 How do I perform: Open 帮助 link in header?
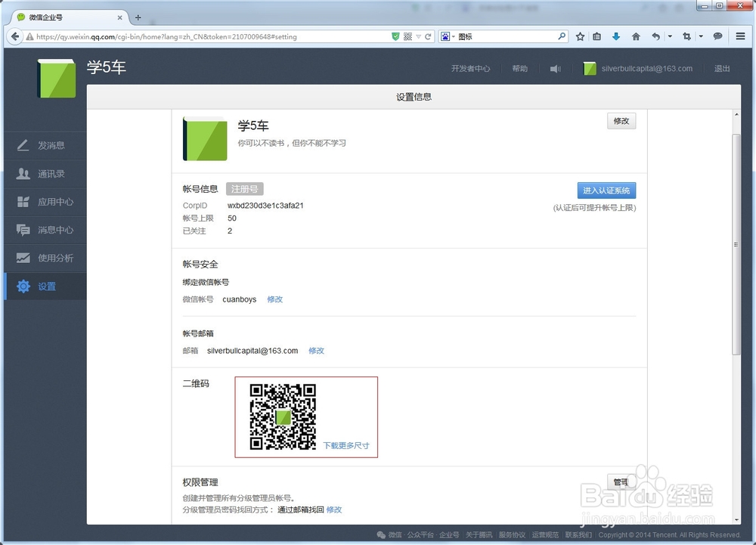tap(520, 69)
